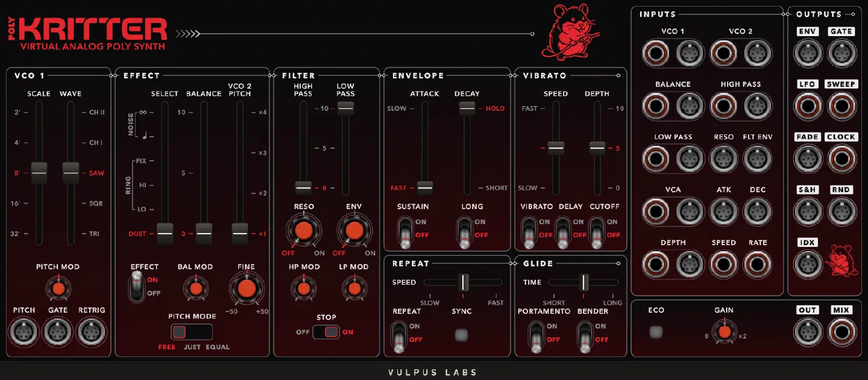Toggle the vibrato DELAY switch

click(x=562, y=232)
